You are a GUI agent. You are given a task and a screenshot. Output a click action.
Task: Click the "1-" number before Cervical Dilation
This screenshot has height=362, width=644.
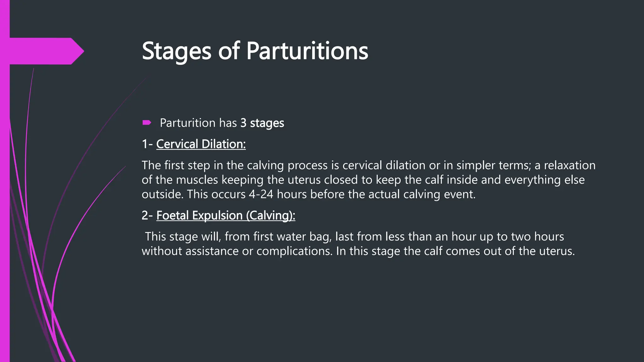click(147, 144)
